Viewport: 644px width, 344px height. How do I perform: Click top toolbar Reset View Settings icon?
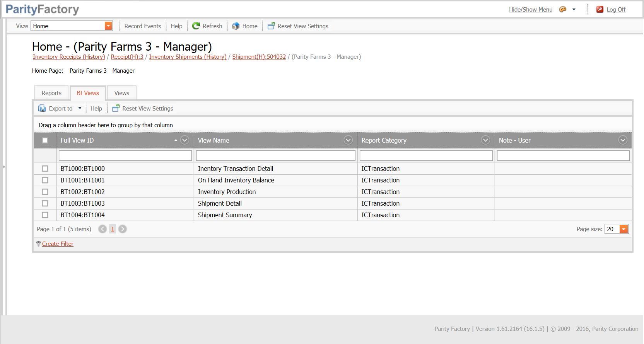coord(271,26)
